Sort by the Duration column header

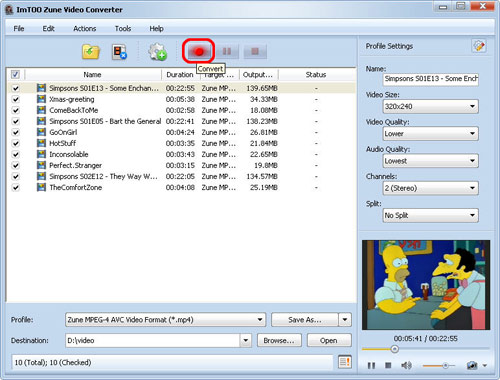tap(180, 75)
